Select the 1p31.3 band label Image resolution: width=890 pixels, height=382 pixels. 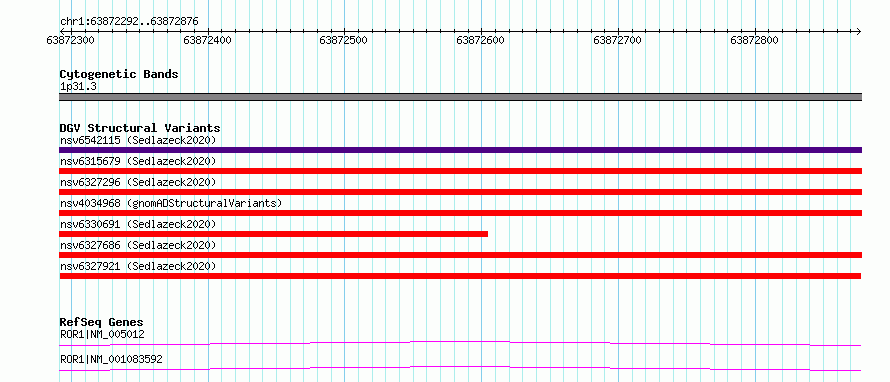pos(78,87)
